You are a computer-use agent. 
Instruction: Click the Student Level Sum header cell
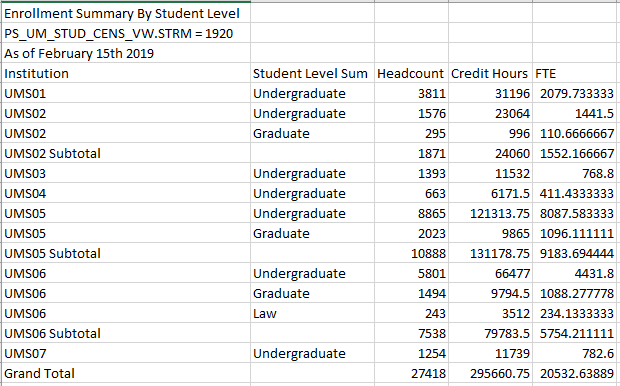click(312, 73)
